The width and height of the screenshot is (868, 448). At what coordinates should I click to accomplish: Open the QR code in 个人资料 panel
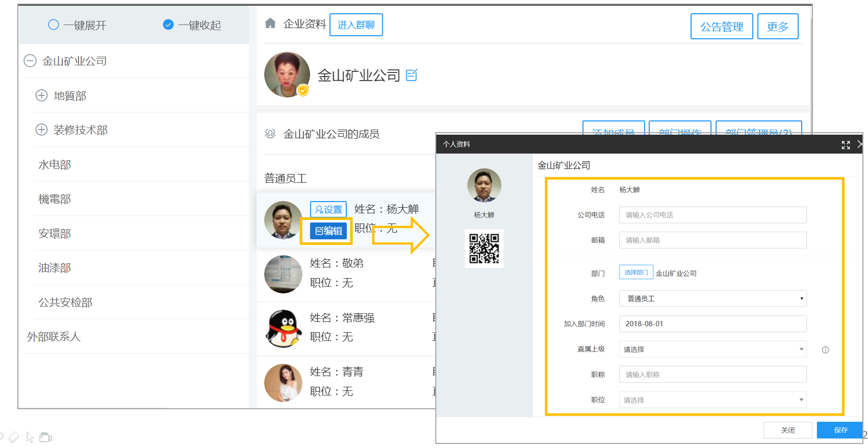click(484, 248)
